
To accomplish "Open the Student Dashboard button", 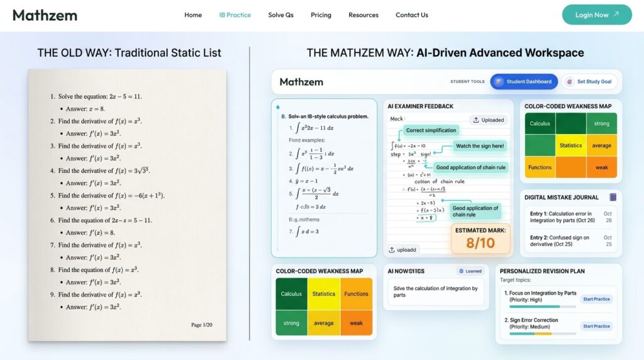I will click(x=524, y=81).
